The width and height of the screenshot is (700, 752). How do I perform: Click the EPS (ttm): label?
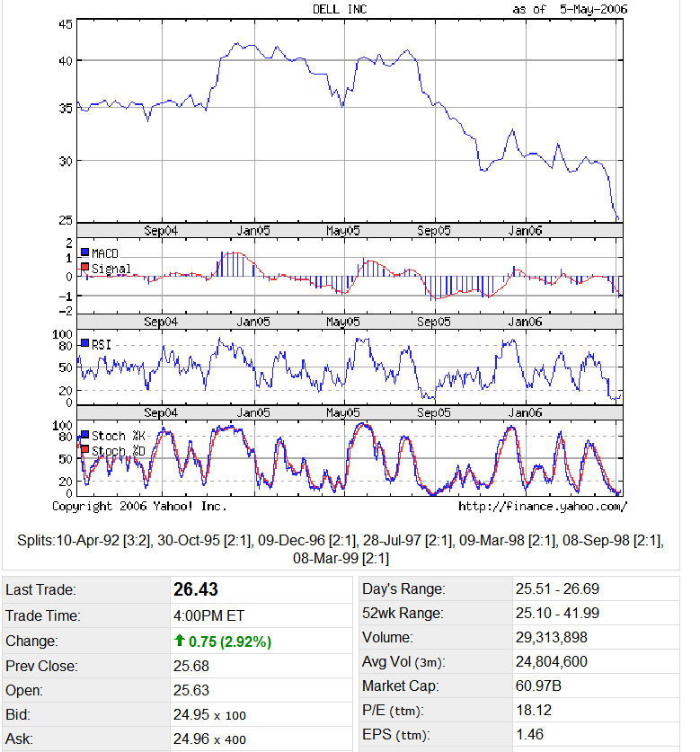coord(395,735)
